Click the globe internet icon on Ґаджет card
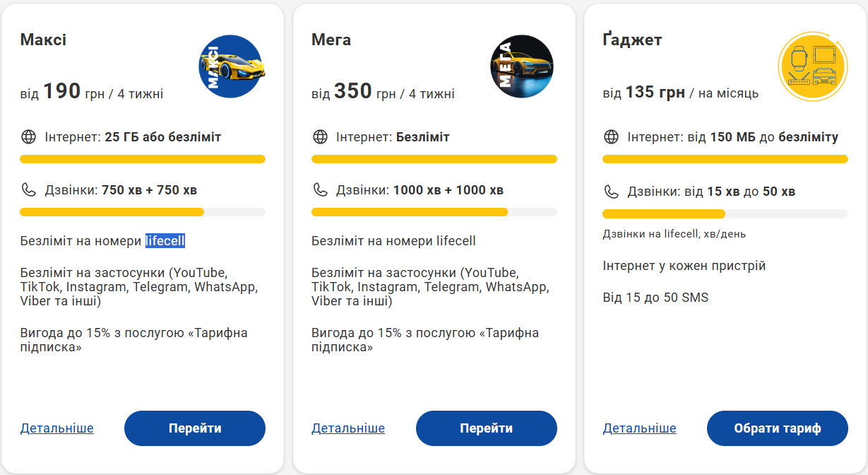The image size is (868, 475). point(611,136)
